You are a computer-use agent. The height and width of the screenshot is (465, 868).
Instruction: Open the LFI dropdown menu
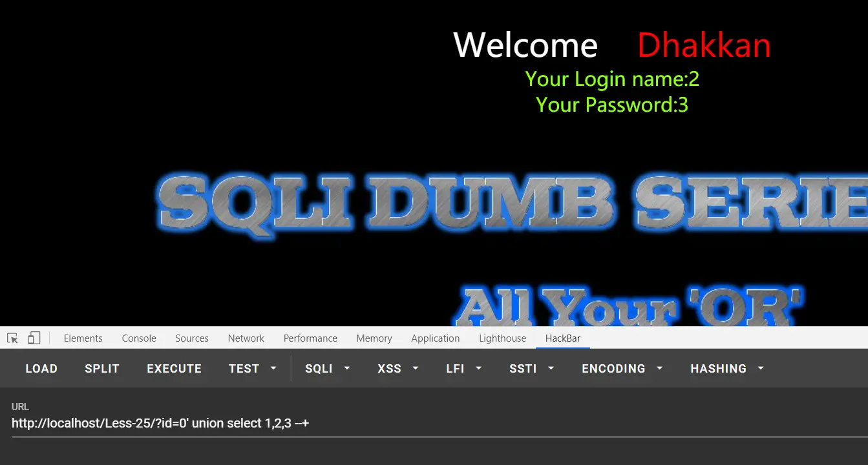tap(464, 368)
